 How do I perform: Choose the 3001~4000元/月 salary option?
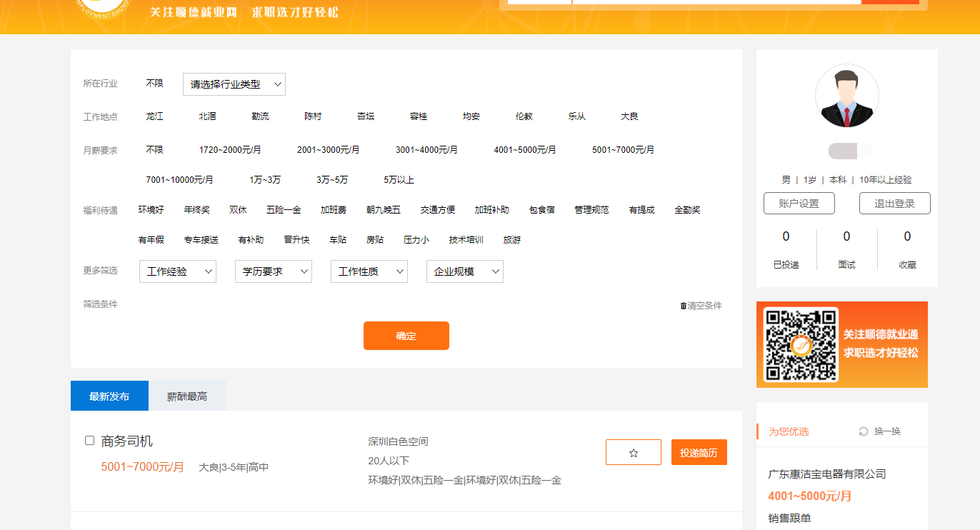point(426,150)
